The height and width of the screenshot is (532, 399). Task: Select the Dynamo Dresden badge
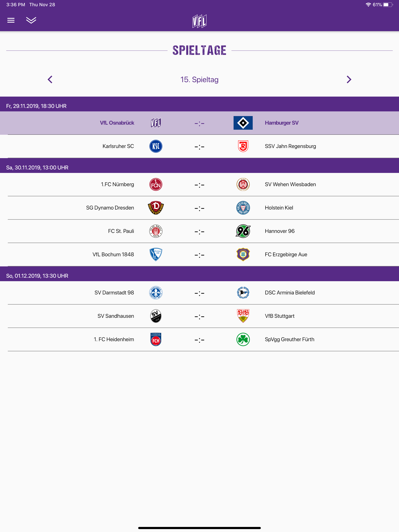click(155, 208)
